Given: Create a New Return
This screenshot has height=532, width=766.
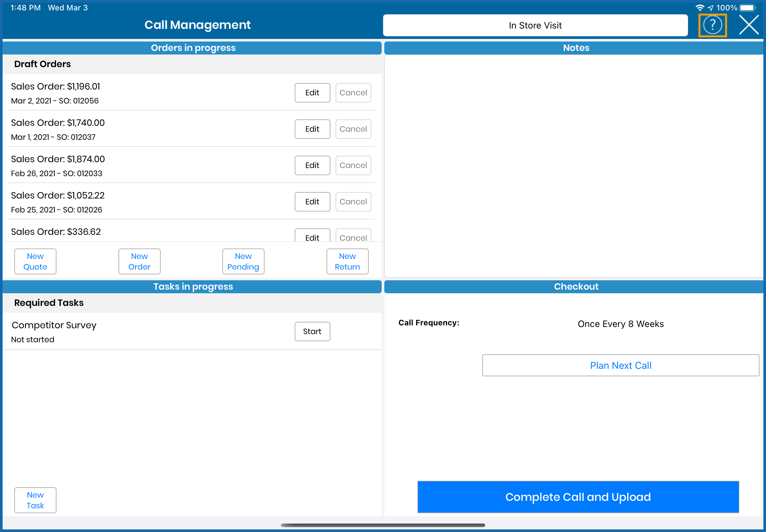Looking at the screenshot, I should 347,261.
